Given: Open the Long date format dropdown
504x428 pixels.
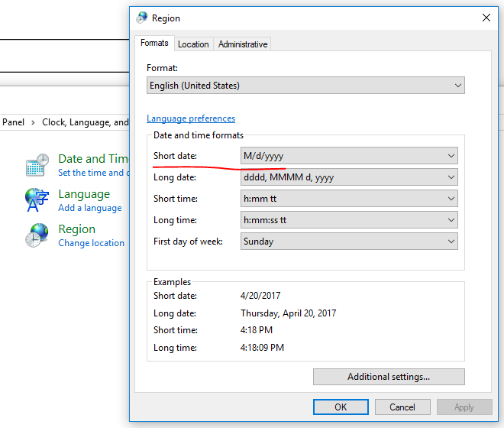Looking at the screenshot, I should point(349,177).
